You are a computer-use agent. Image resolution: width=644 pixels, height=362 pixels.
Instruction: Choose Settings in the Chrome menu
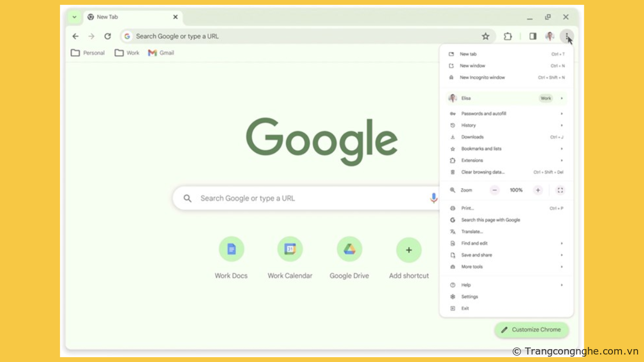pos(470,297)
